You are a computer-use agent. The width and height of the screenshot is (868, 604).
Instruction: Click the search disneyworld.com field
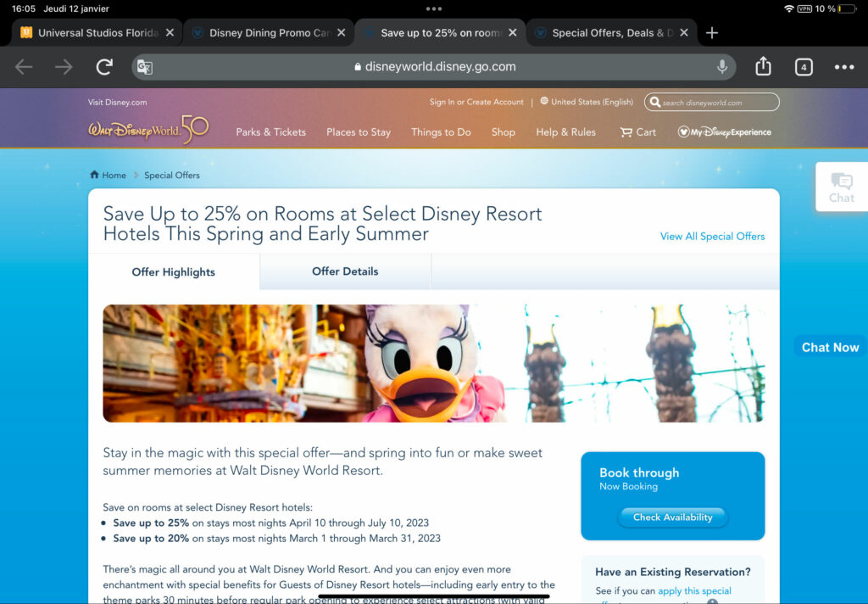point(712,102)
